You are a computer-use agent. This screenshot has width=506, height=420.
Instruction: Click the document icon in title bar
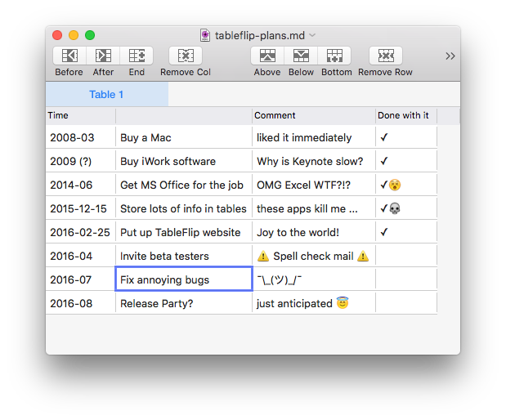coord(205,35)
